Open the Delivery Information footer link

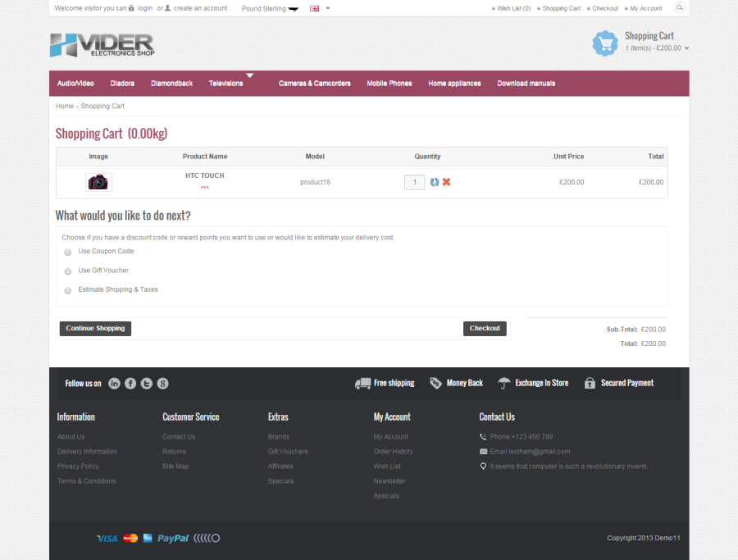click(87, 451)
